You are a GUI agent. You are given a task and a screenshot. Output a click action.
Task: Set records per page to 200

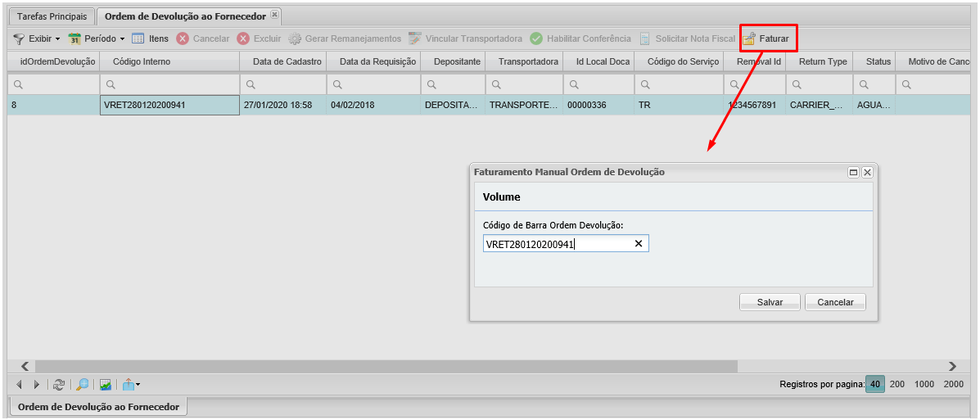[897, 384]
